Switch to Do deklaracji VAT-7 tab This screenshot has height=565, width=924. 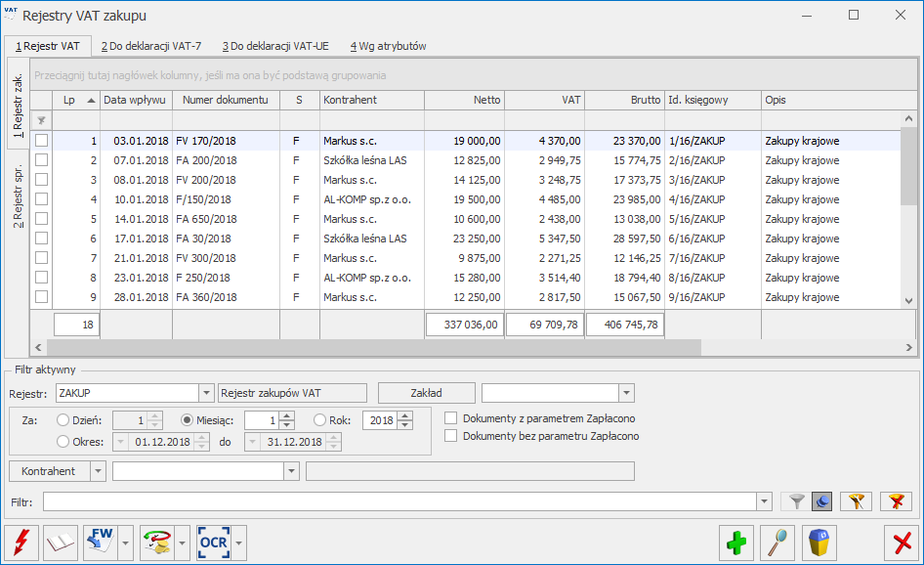pyautogui.click(x=150, y=46)
